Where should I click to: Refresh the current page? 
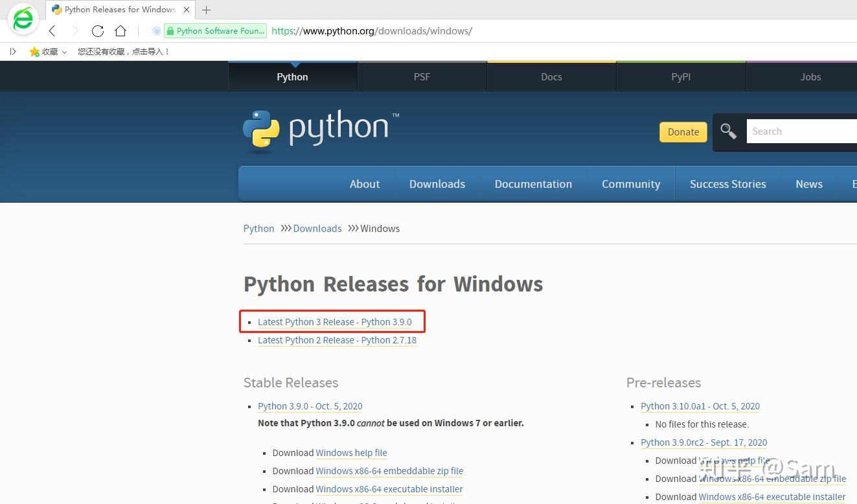point(98,30)
